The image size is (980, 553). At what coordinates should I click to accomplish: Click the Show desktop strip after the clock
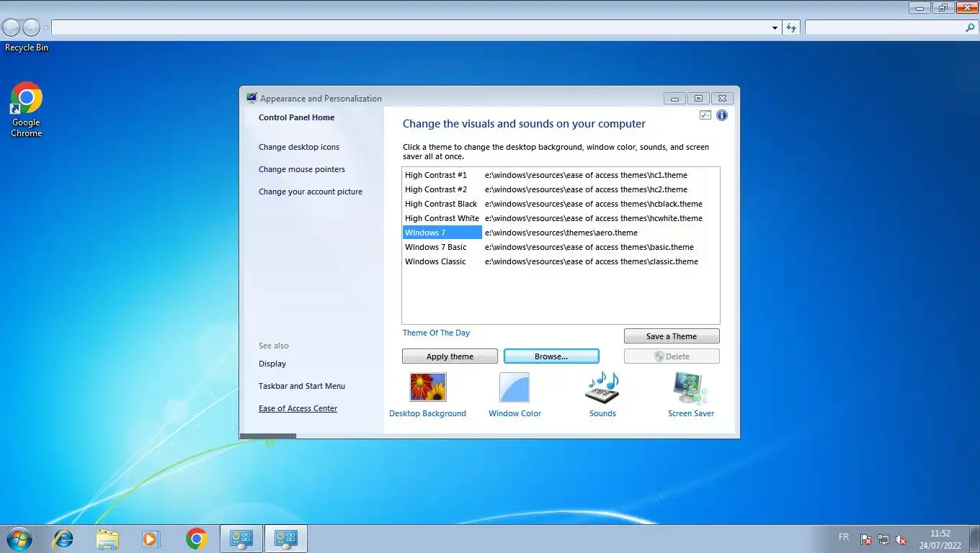point(975,539)
